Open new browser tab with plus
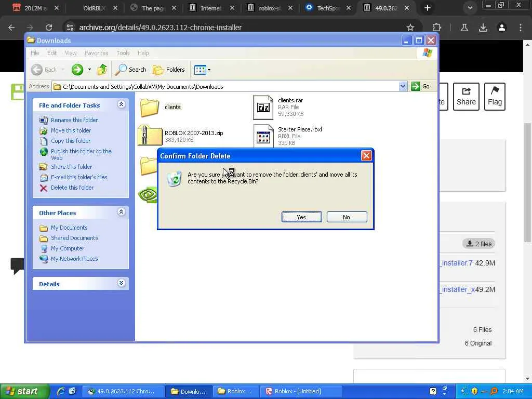Viewport: 532px width, 399px height. [x=428, y=8]
